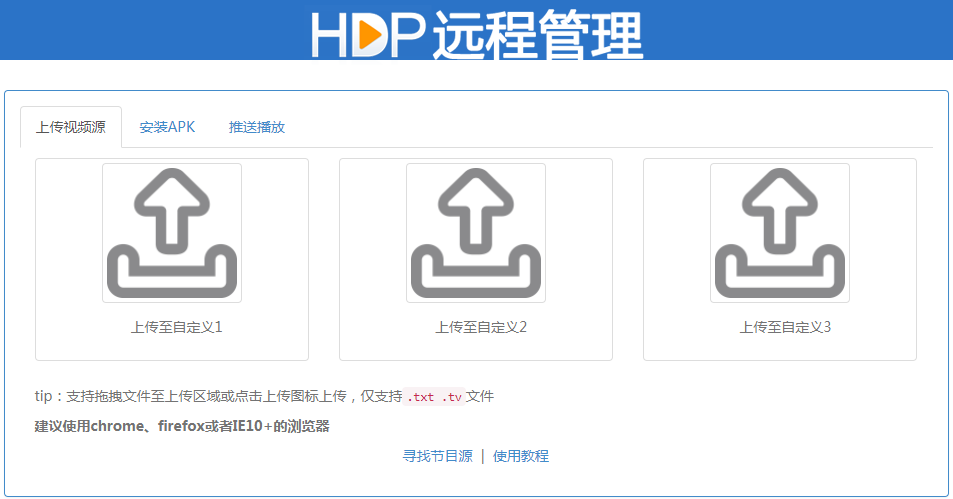Select the 推送播放 tab
This screenshot has width=953, height=499.
point(257,127)
